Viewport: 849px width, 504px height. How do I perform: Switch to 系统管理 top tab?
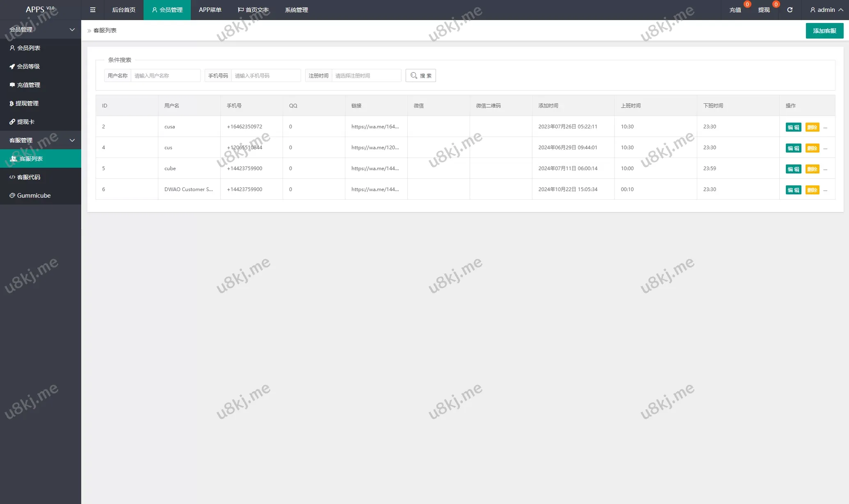(296, 10)
